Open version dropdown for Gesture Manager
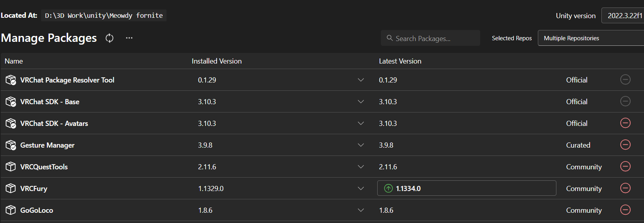The width and height of the screenshot is (644, 223). pyautogui.click(x=361, y=145)
